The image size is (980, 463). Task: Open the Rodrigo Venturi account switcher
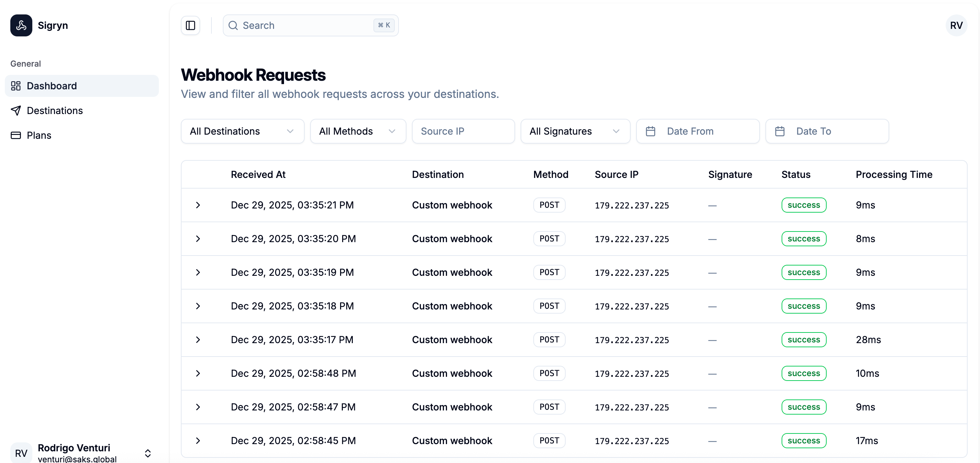[147, 453]
